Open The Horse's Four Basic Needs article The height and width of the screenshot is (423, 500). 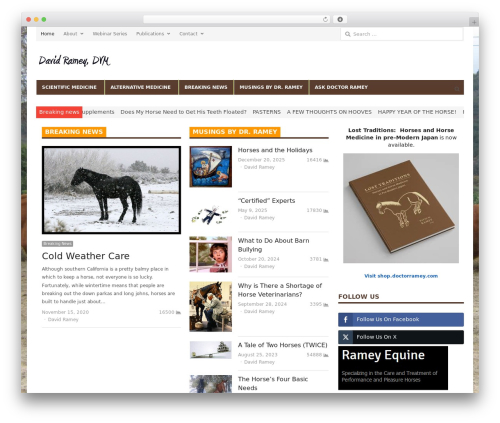(273, 383)
